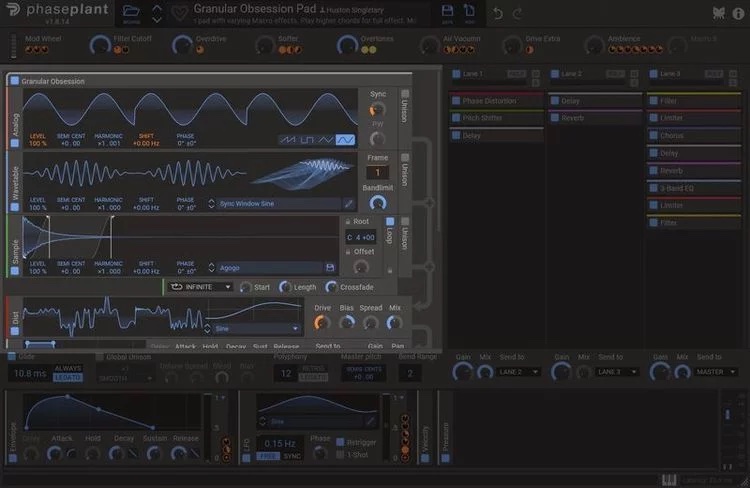Open the butterfly Kilohearts icon
Viewport: 750px width, 488px height.
coord(718,13)
